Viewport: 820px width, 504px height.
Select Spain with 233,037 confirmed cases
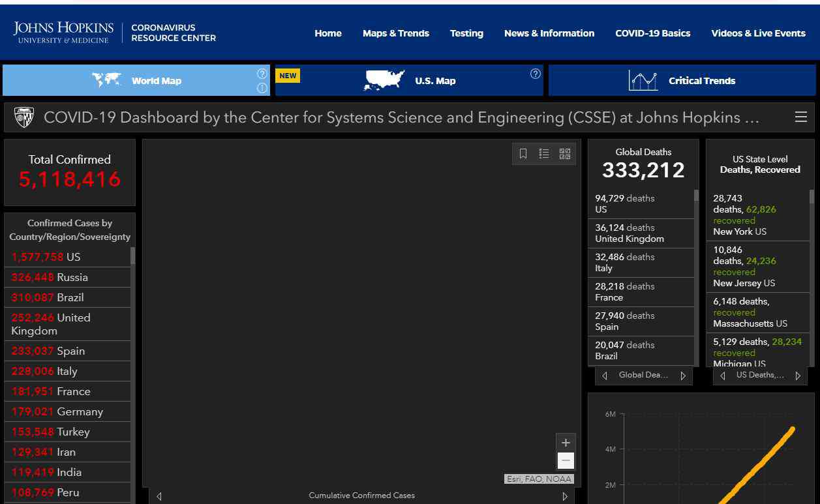[x=68, y=351]
